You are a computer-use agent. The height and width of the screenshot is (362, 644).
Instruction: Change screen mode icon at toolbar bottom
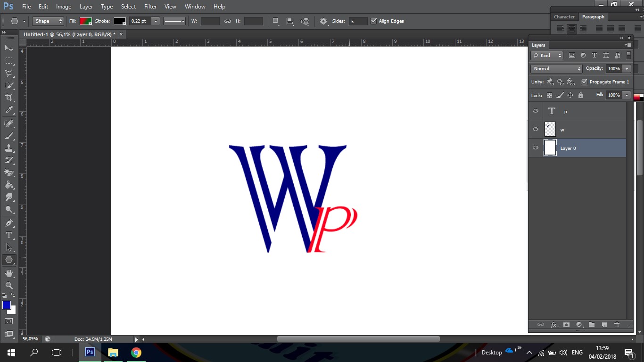click(x=9, y=334)
